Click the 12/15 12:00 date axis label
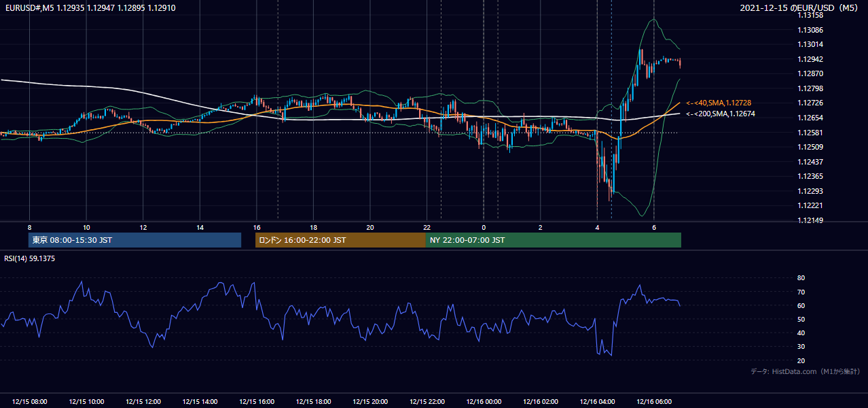The image size is (868, 408). (143, 402)
